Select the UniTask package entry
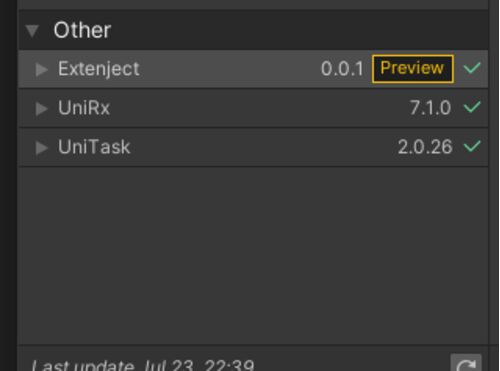Image resolution: width=500 pixels, height=371 pixels. 253,147
